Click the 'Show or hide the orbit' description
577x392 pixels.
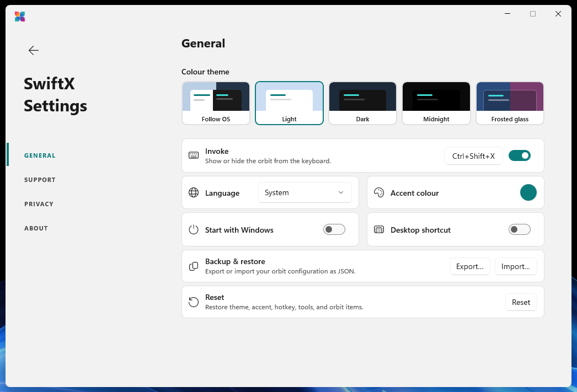coord(268,161)
